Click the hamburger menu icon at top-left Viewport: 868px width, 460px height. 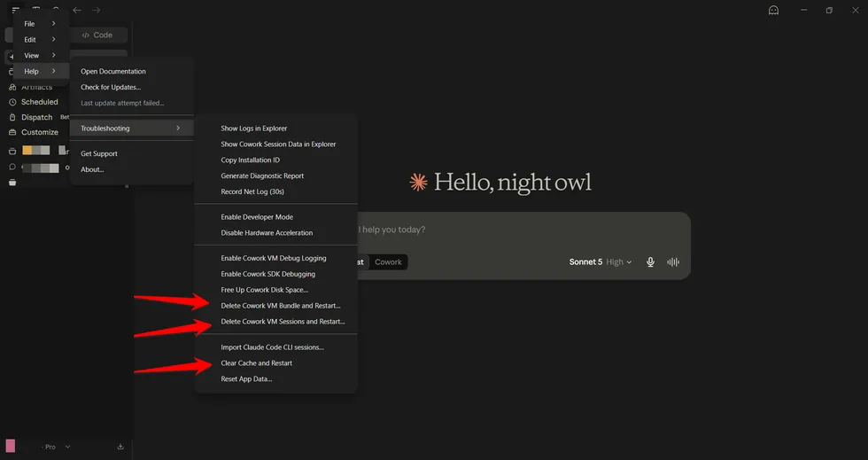click(x=16, y=10)
